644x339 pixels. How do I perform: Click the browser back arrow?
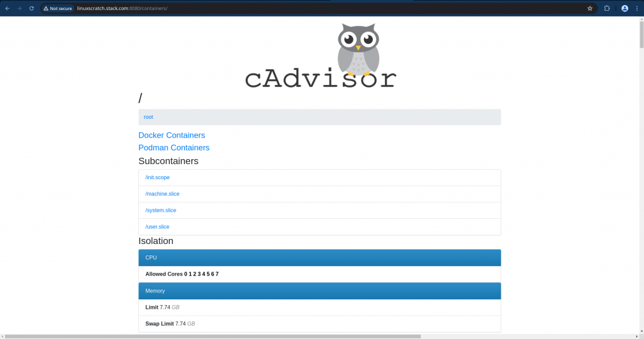pyautogui.click(x=7, y=8)
